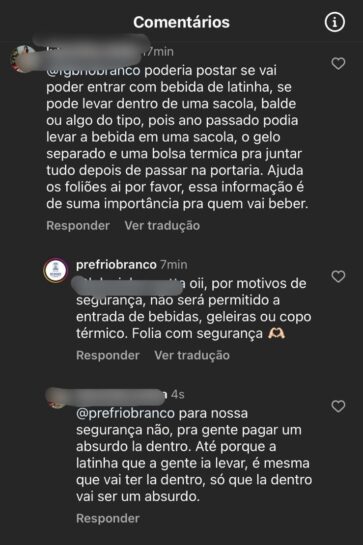The height and width of the screenshot is (545, 363).
Task: Reply to the first comment via Responder
Action: [x=78, y=226]
